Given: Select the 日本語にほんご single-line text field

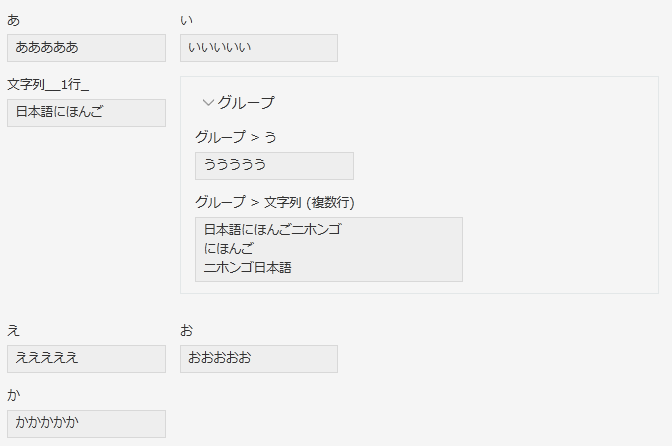Looking at the screenshot, I should click(86, 113).
